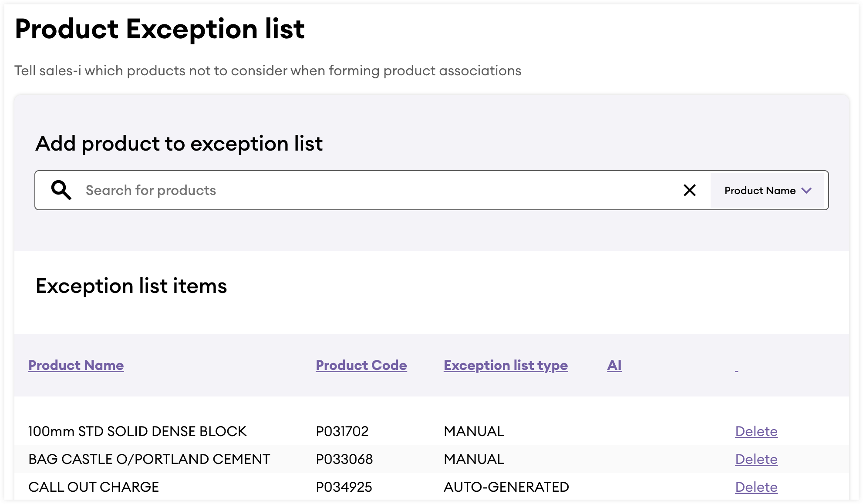Click product code P034925

tap(344, 487)
